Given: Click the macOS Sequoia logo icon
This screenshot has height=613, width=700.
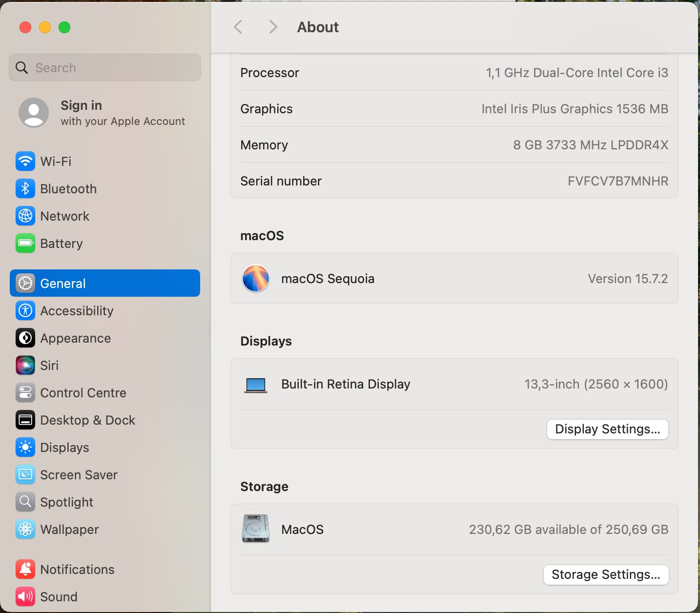Looking at the screenshot, I should coord(256,278).
